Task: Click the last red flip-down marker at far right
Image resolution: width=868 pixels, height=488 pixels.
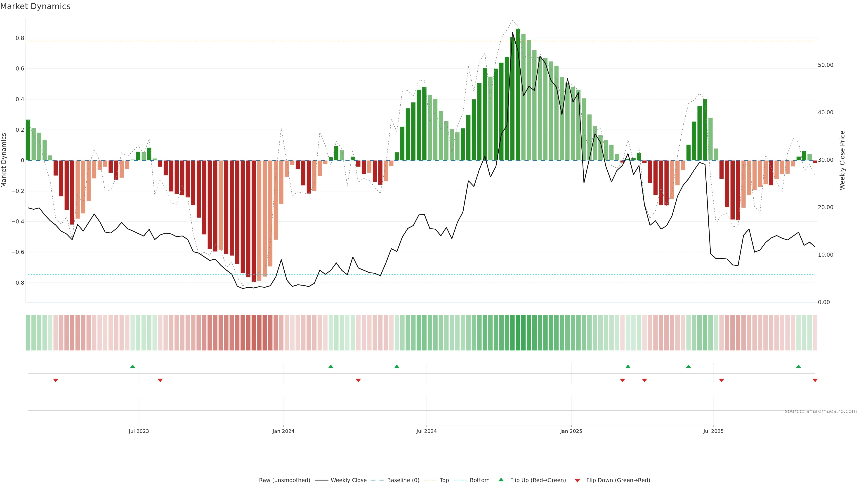Action: click(815, 380)
